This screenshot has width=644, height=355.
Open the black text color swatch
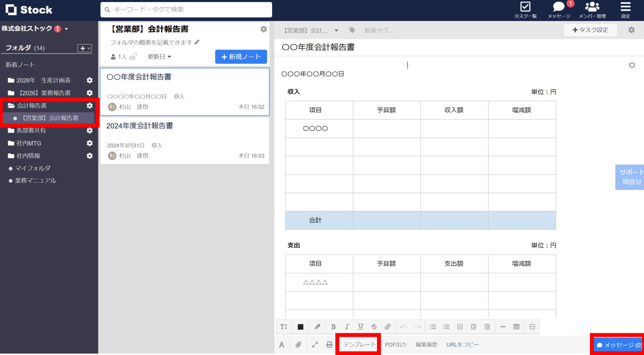coord(301,326)
